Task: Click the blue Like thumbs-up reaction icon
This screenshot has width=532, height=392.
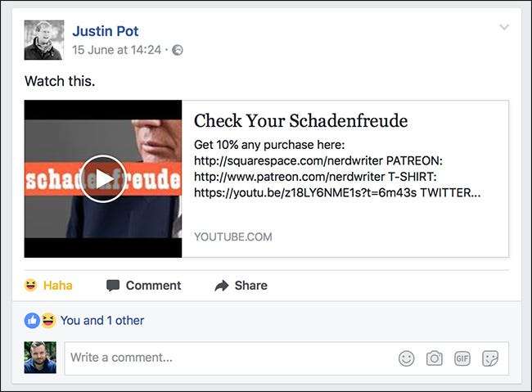Action: pos(32,320)
